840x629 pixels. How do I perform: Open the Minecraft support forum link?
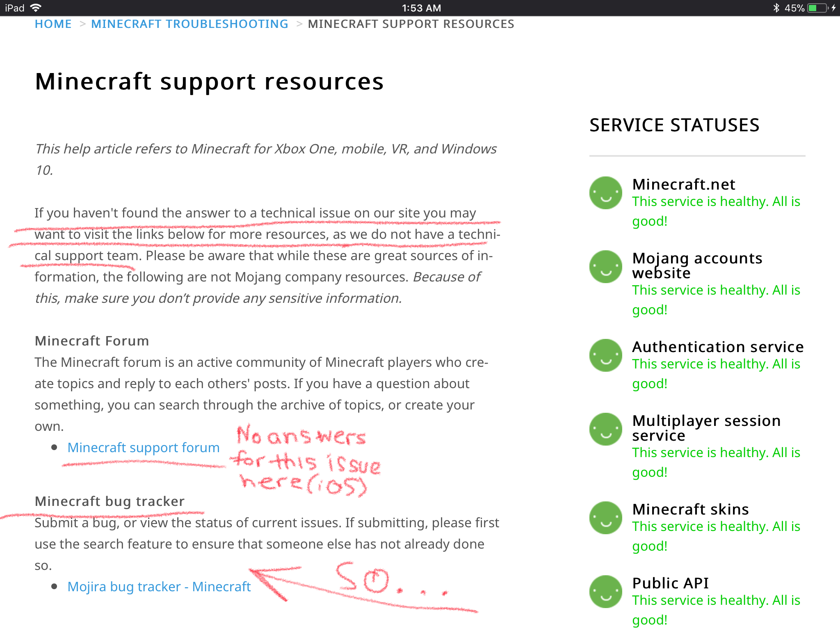(x=143, y=448)
